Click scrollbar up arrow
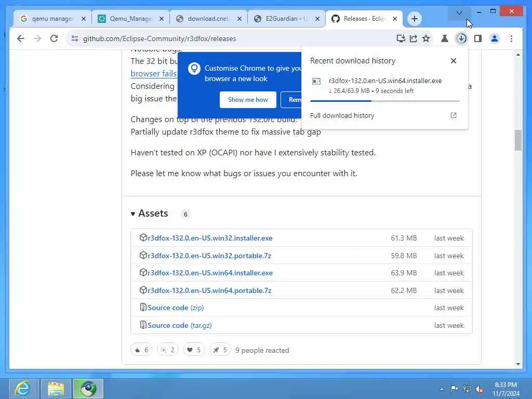The width and height of the screenshot is (532, 399). (x=518, y=55)
